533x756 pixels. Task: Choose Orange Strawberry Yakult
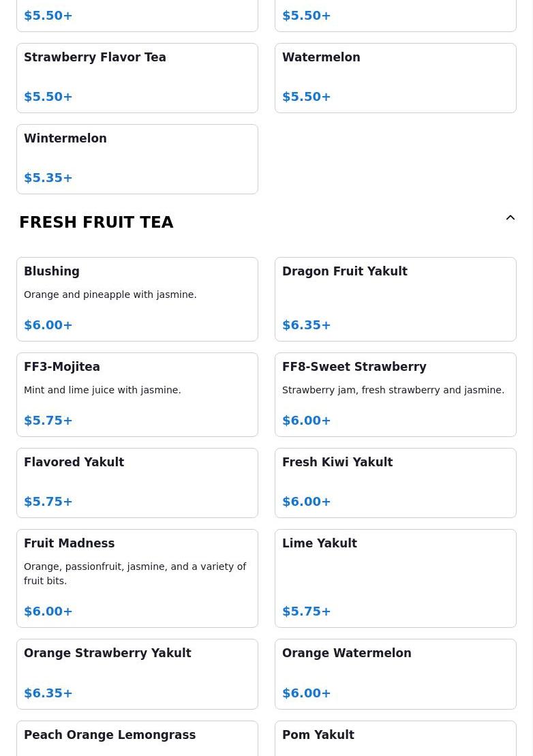[x=138, y=674]
